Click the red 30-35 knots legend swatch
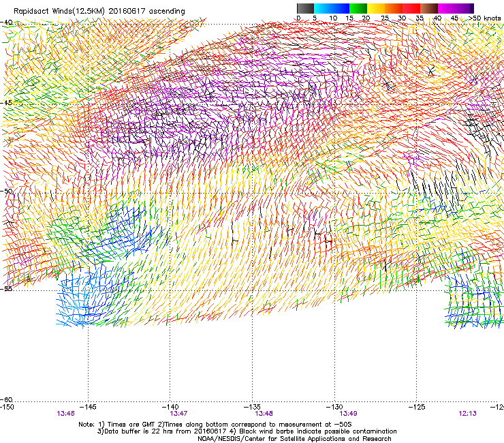Screen dimensions: 504x443 coord(411,8)
